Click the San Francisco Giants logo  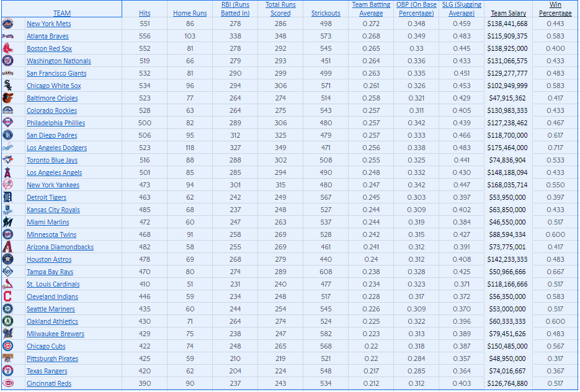pyautogui.click(x=7, y=73)
